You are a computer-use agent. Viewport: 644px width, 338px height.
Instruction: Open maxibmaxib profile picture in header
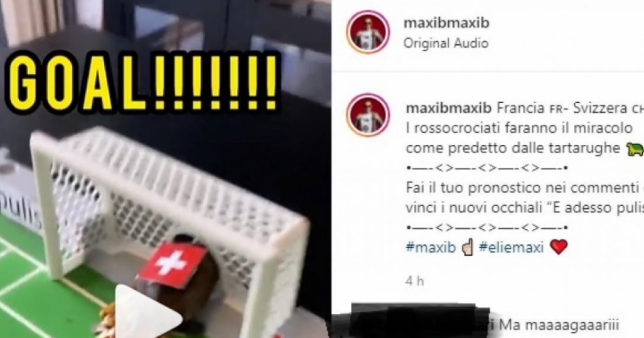tap(368, 32)
